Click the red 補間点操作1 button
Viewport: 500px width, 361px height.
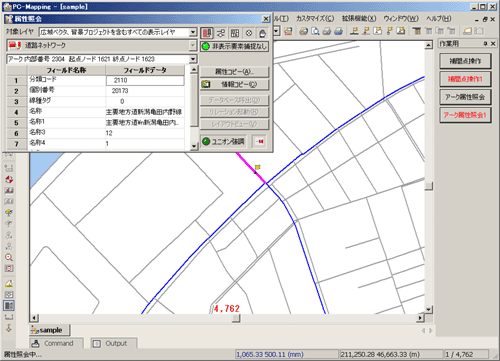click(x=465, y=79)
